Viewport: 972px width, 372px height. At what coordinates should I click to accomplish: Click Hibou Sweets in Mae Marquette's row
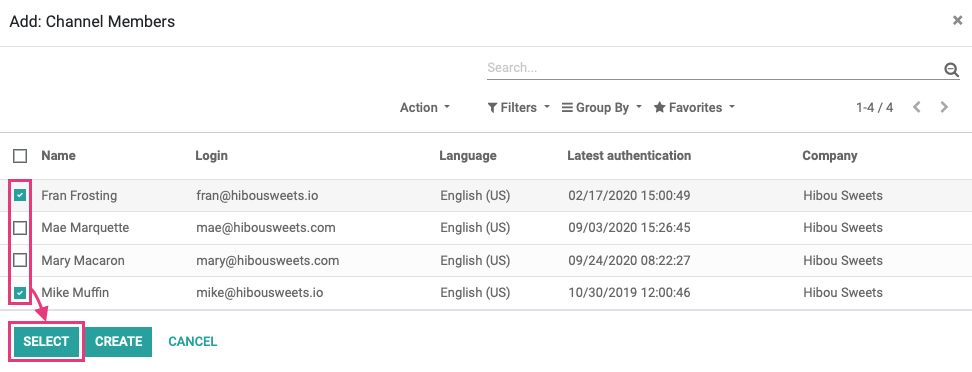tap(842, 228)
